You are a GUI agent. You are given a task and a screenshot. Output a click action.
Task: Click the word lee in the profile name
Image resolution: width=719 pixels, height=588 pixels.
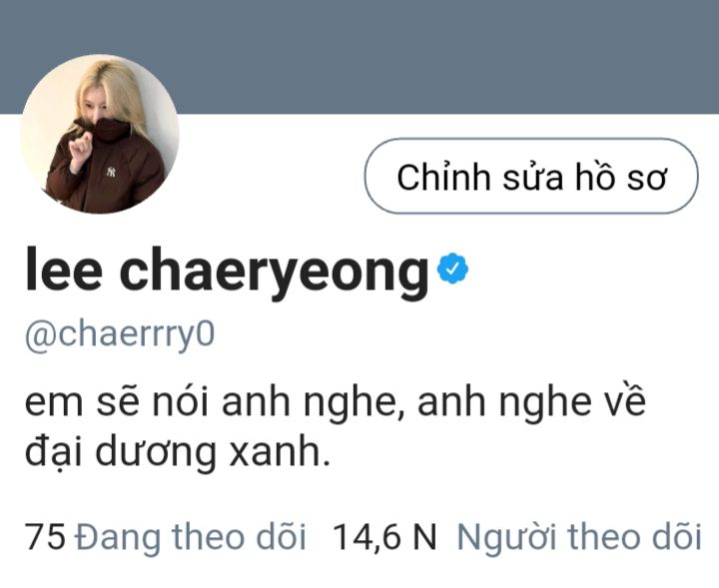pyautogui.click(x=63, y=269)
